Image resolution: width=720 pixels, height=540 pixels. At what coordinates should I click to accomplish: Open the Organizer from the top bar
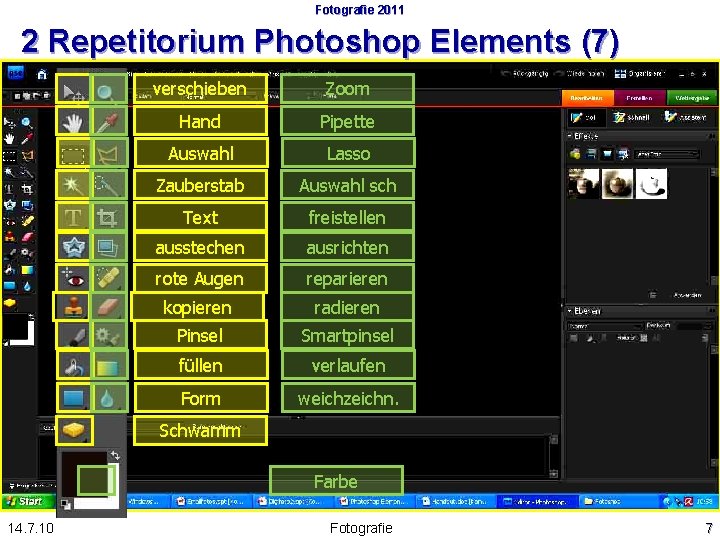(640, 73)
